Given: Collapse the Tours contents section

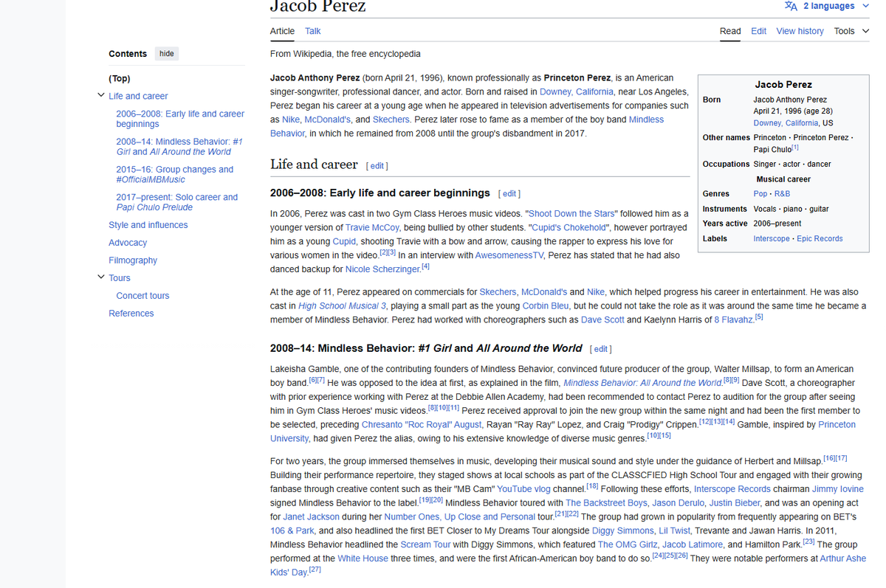Looking at the screenshot, I should pyautogui.click(x=101, y=277).
